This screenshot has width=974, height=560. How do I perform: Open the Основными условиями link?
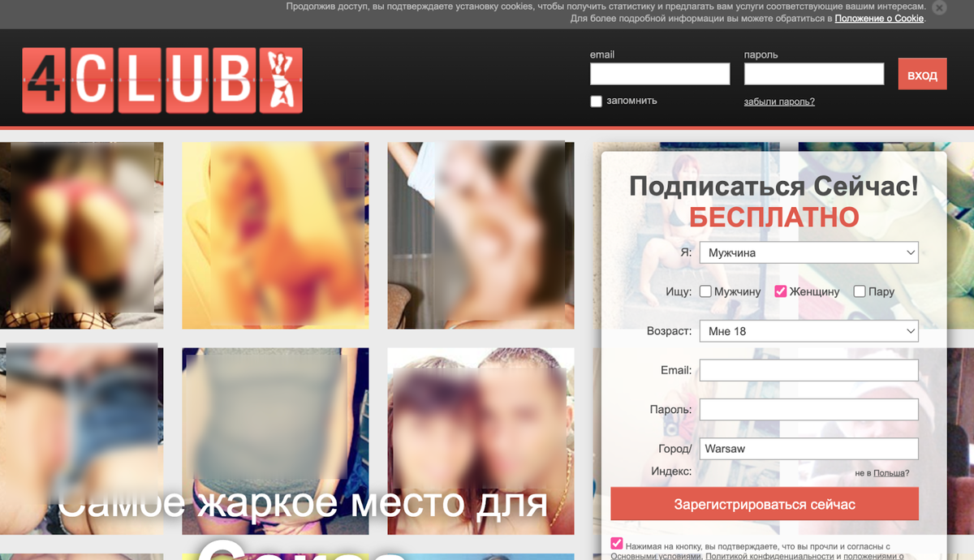click(x=655, y=557)
